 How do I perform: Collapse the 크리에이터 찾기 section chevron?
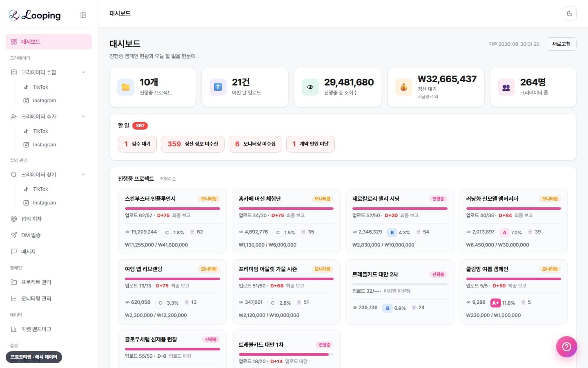[x=83, y=175]
